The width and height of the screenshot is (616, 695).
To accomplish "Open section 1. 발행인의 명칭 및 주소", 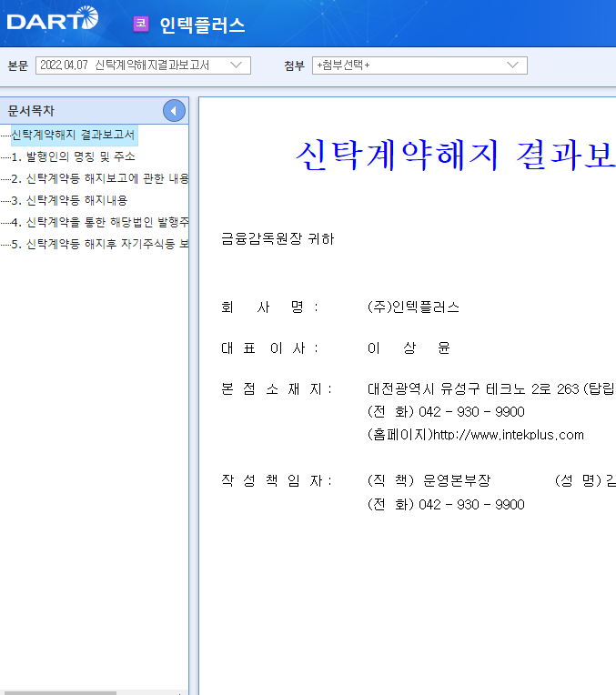I will click(73, 156).
